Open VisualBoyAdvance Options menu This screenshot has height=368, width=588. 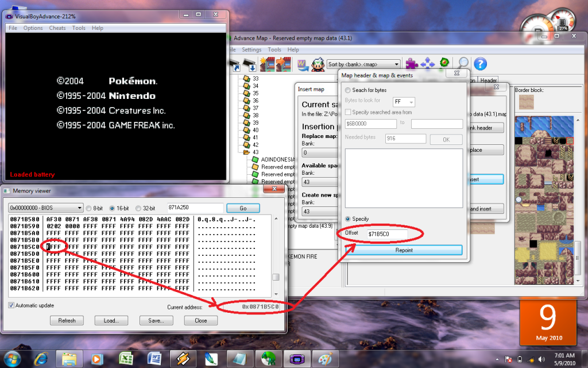[33, 28]
